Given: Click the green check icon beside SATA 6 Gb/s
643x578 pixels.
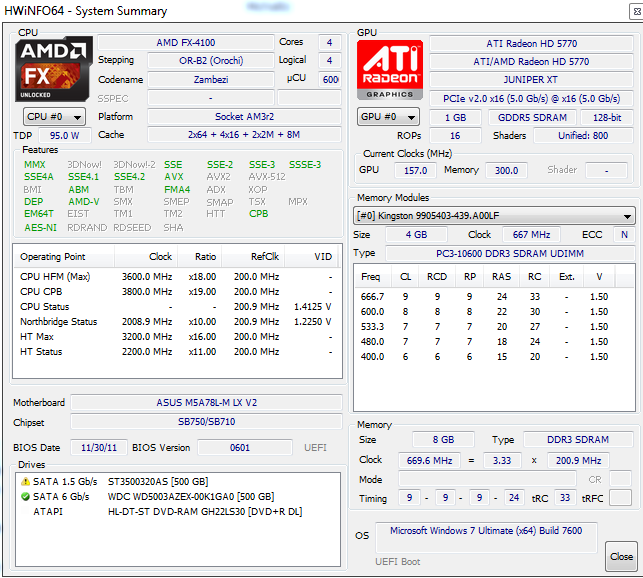Looking at the screenshot, I should (25, 497).
